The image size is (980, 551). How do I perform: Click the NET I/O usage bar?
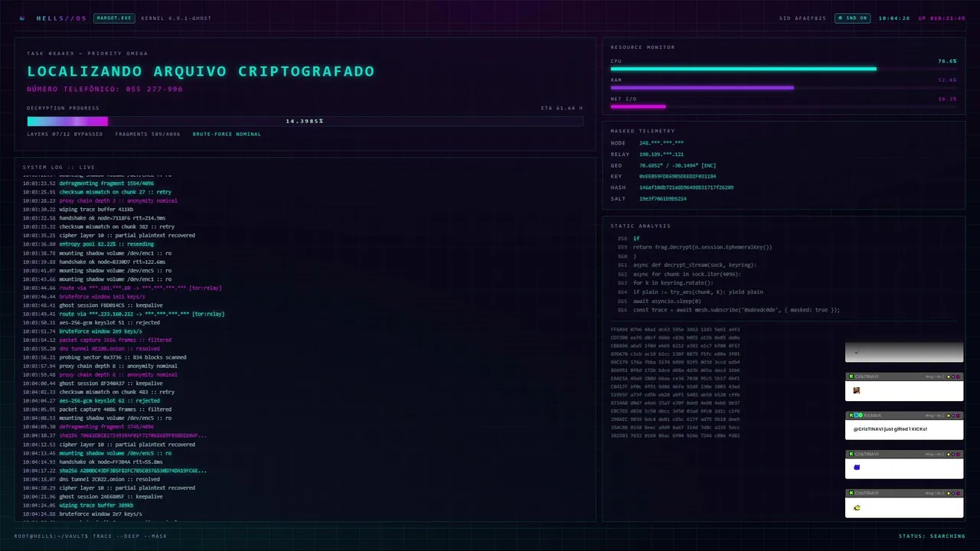(783, 106)
